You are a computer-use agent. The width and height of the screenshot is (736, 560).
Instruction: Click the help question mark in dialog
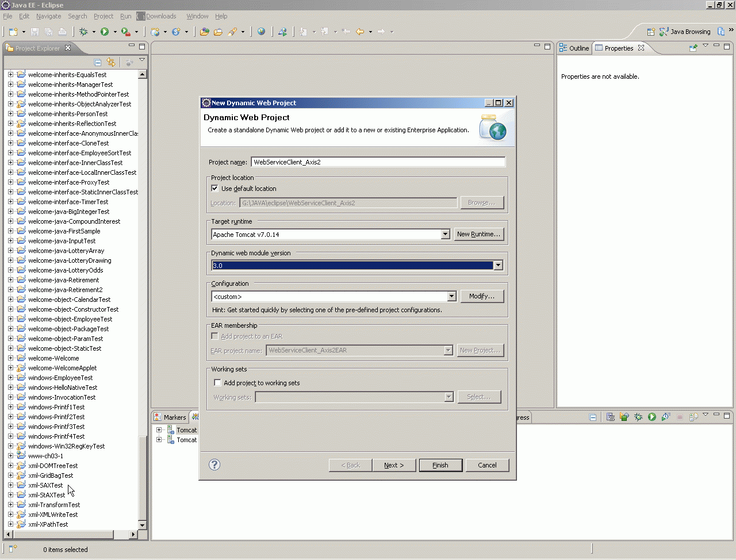[214, 465]
